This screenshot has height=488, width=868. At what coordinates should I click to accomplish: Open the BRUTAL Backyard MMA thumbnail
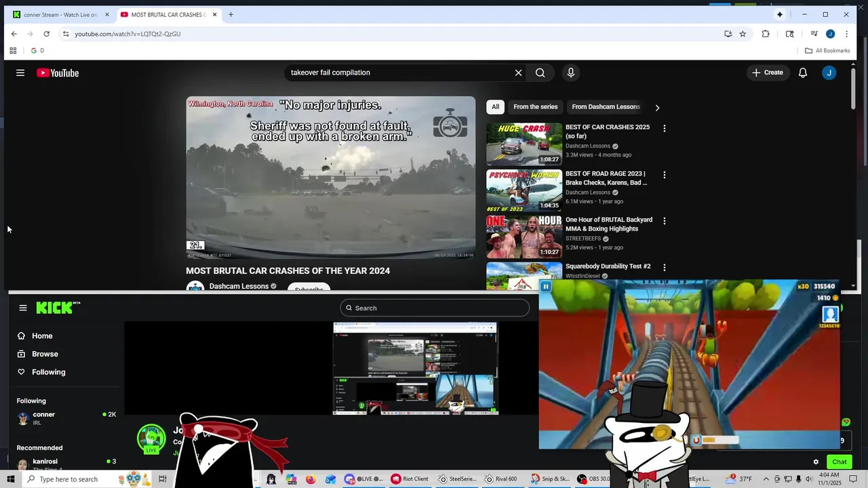524,237
